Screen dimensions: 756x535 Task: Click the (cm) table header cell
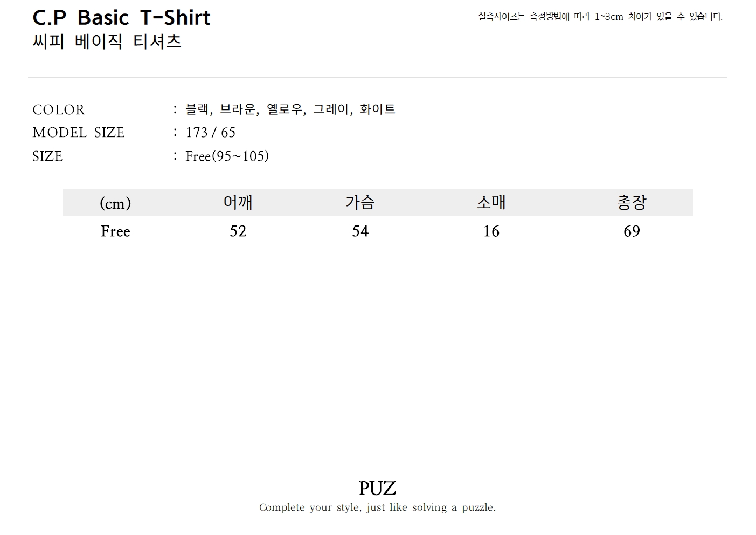point(115,203)
